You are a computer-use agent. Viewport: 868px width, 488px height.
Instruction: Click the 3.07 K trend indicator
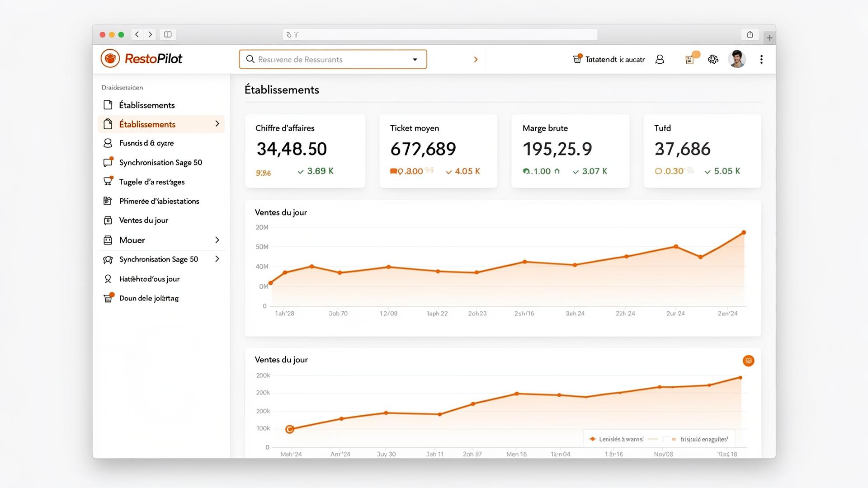tap(590, 171)
